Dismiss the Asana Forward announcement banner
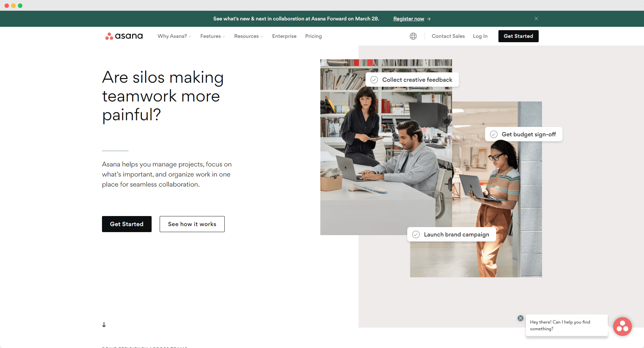Image resolution: width=644 pixels, height=348 pixels. tap(536, 18)
